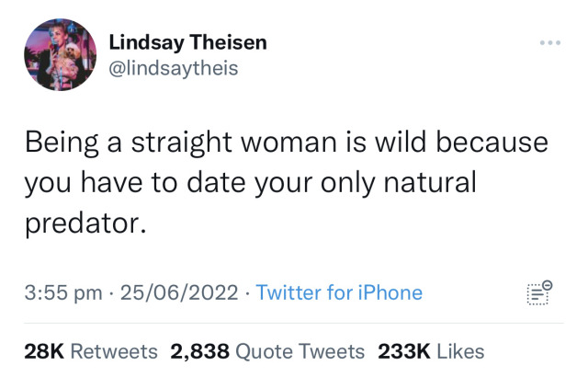
Task: Click the 3:55 pm timestamp
Action: 62,293
